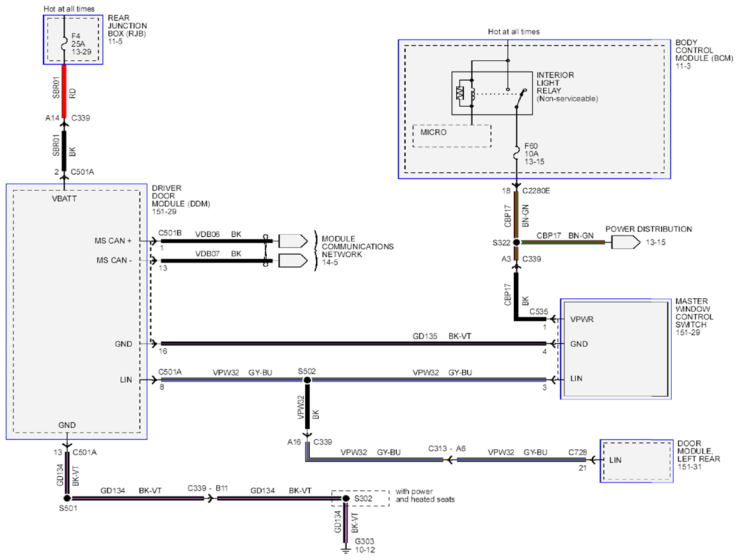Click GND in the Master Window Control Switch

tap(579, 344)
